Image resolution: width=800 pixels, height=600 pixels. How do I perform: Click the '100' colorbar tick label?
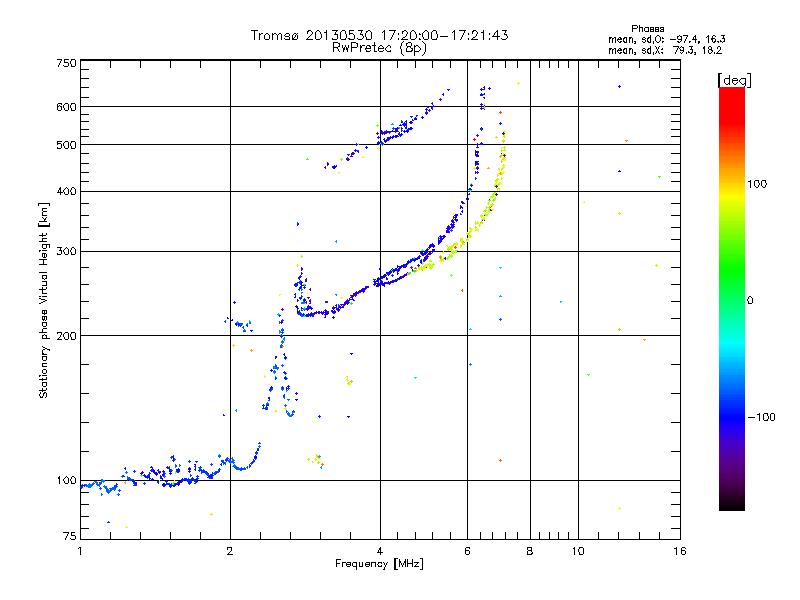click(x=757, y=184)
